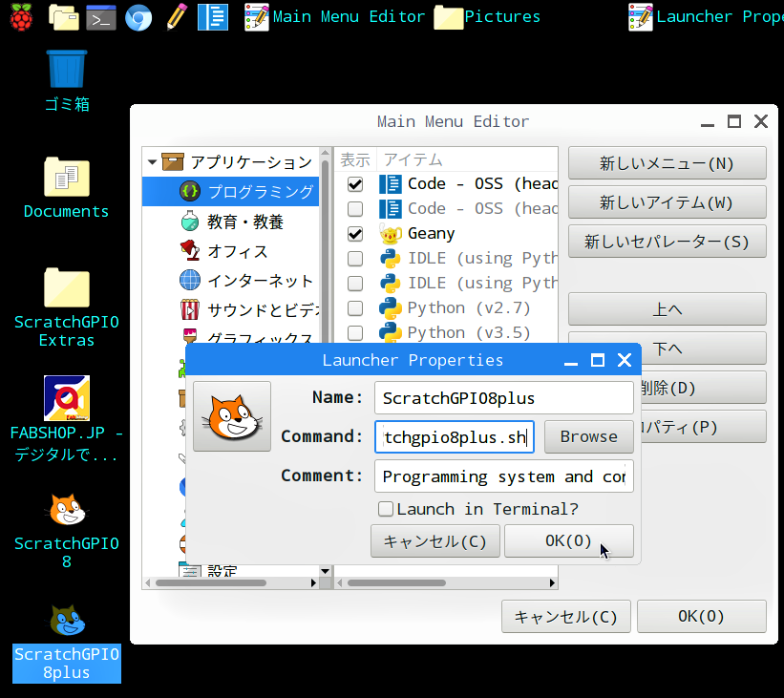Collapse the アプリケーション tree node
This screenshot has height=698, width=784.
153,162
